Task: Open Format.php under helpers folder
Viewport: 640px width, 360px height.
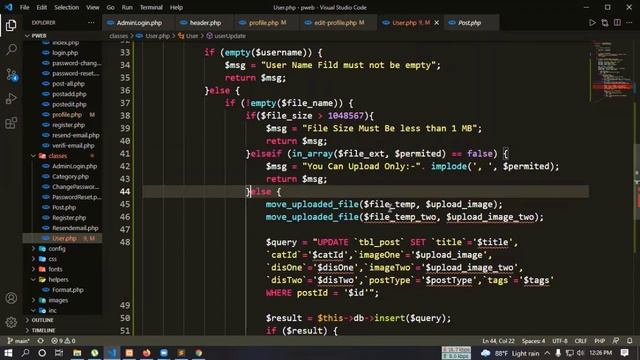Action: (68, 290)
